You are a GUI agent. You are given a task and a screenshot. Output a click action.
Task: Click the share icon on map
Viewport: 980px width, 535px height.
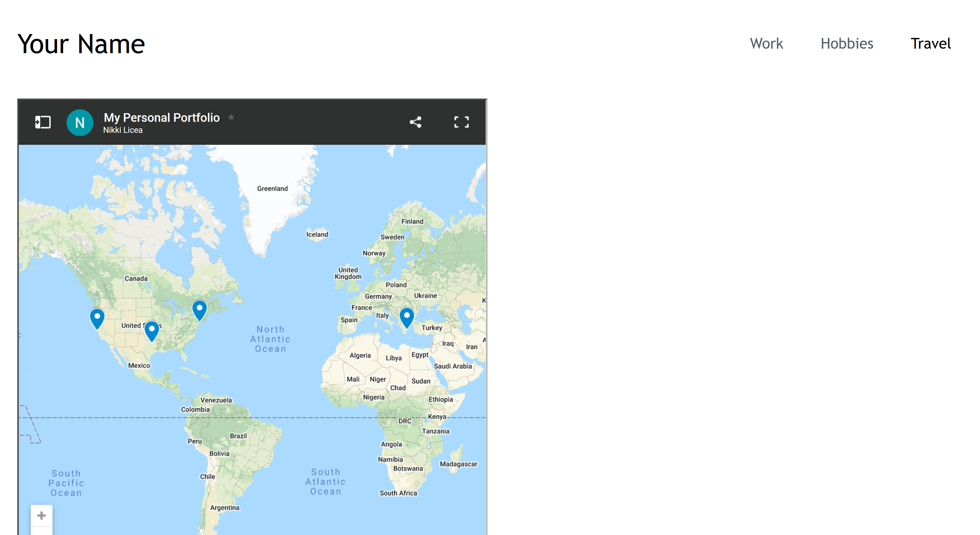tap(415, 122)
